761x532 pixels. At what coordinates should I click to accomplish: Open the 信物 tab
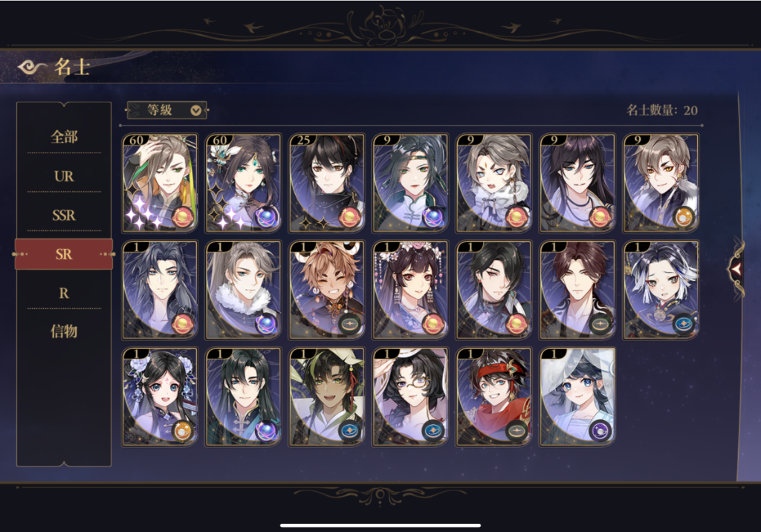coord(64,331)
